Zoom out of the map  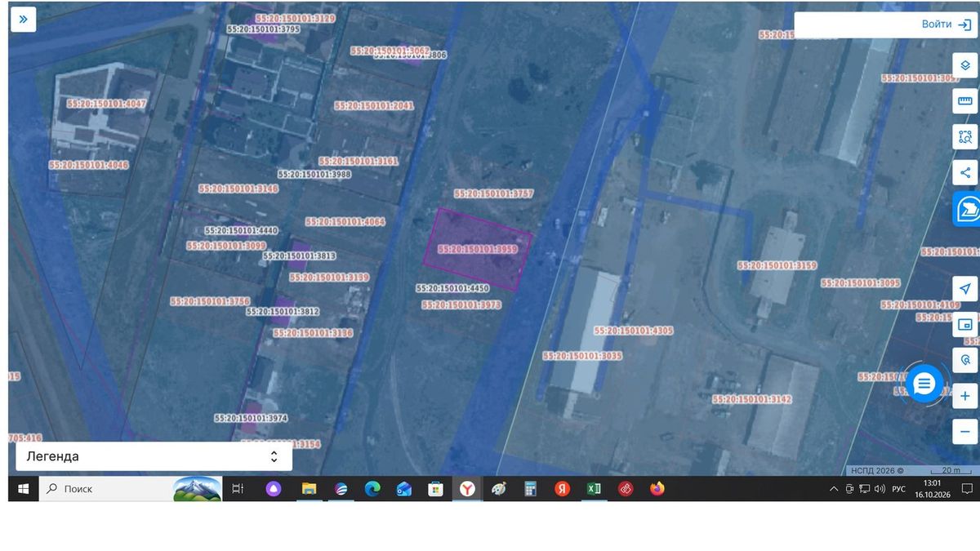[x=965, y=431]
